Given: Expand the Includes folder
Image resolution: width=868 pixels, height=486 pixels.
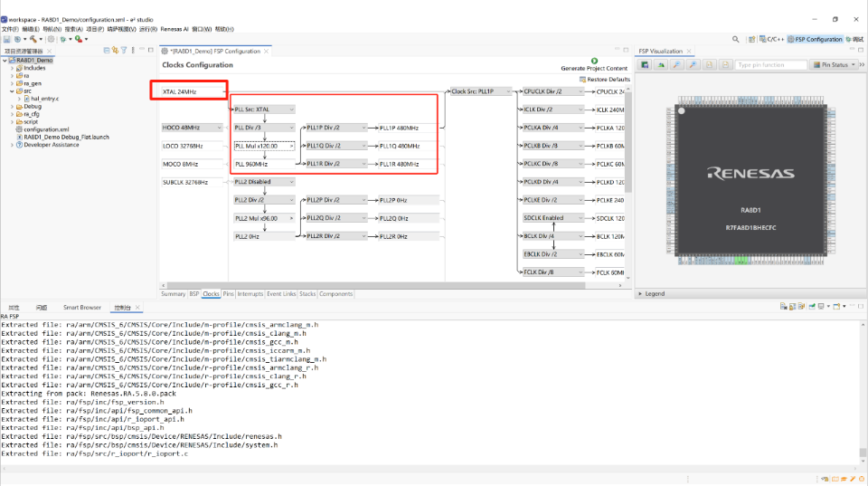Looking at the screenshot, I should tap(12, 68).
